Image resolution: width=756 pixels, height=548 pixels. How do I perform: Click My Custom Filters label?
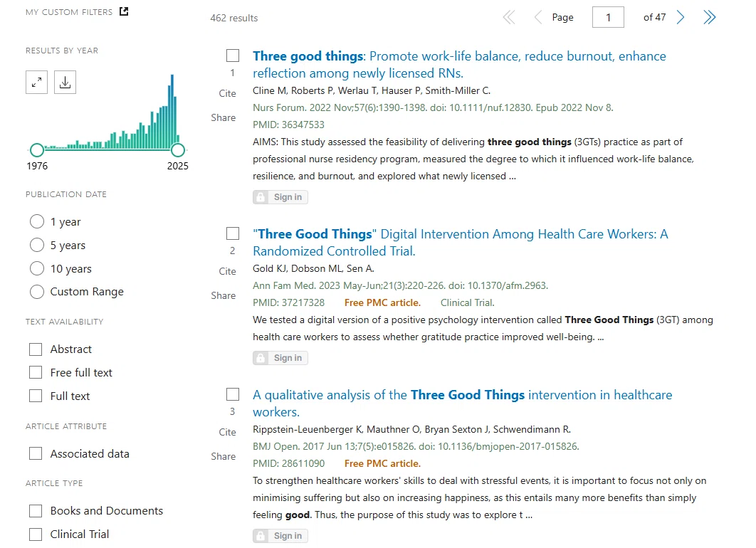click(x=69, y=12)
